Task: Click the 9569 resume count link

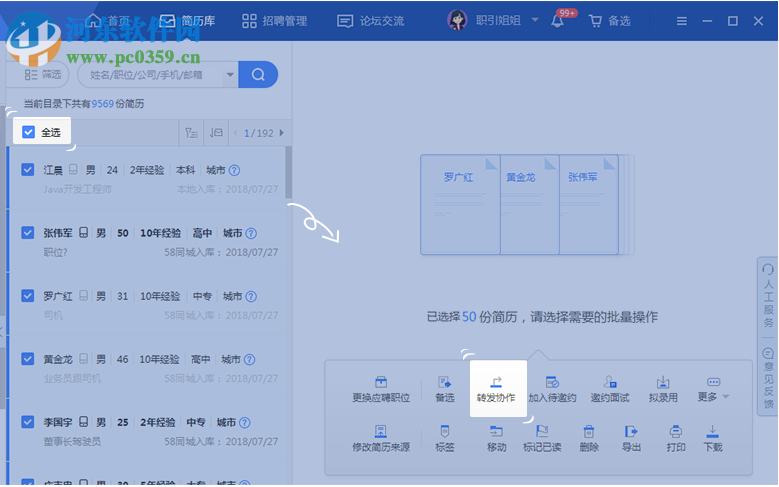Action: [103, 104]
